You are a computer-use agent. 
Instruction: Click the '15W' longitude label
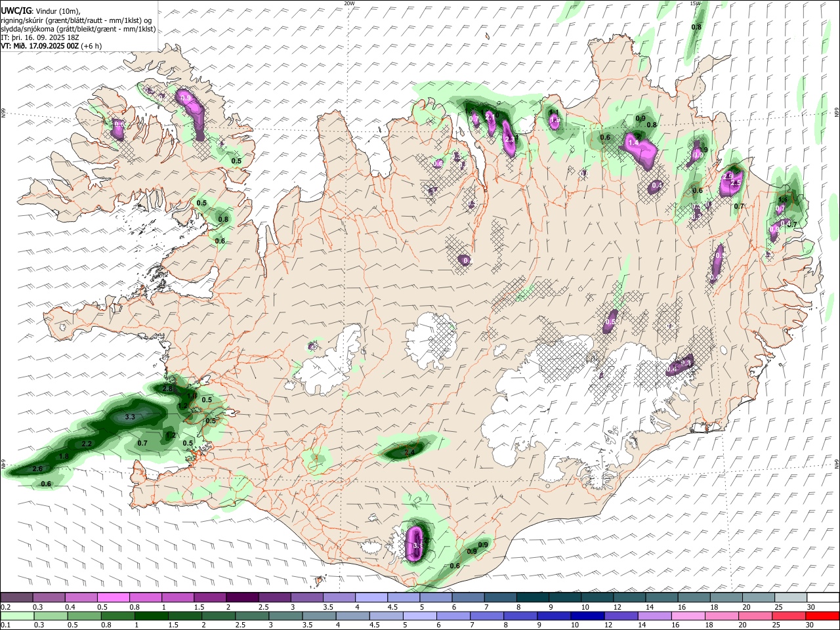(x=696, y=3)
